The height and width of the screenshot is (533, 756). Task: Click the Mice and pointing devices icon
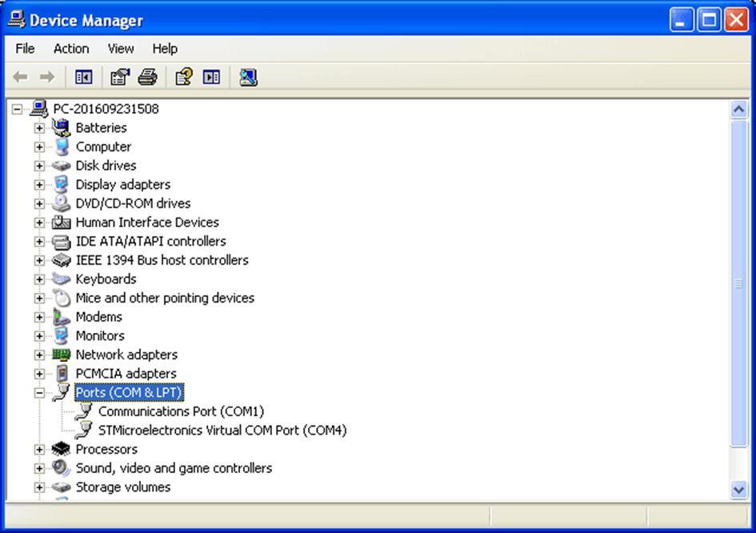(x=62, y=298)
